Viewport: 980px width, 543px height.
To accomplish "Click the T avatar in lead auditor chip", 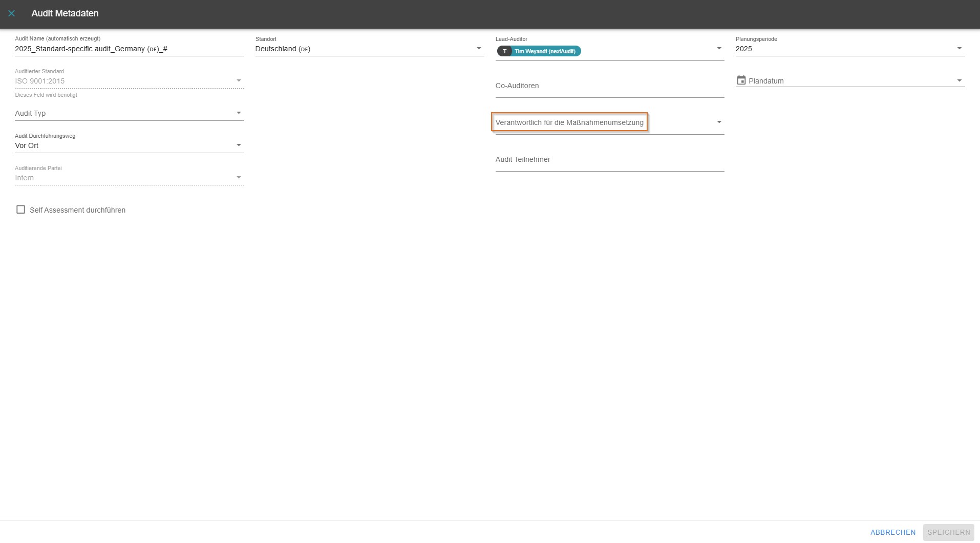I will [504, 51].
